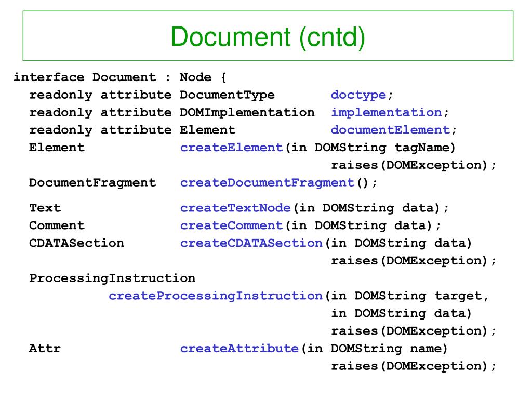The height and width of the screenshot is (399, 532).
Task: Click the blue "implementation" attribute name
Action: click(x=386, y=113)
